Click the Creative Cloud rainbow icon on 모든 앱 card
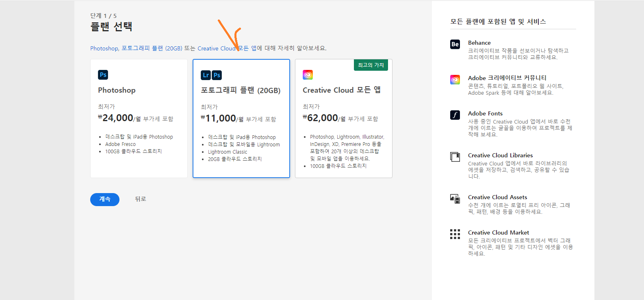This screenshot has width=644, height=300. point(308,75)
